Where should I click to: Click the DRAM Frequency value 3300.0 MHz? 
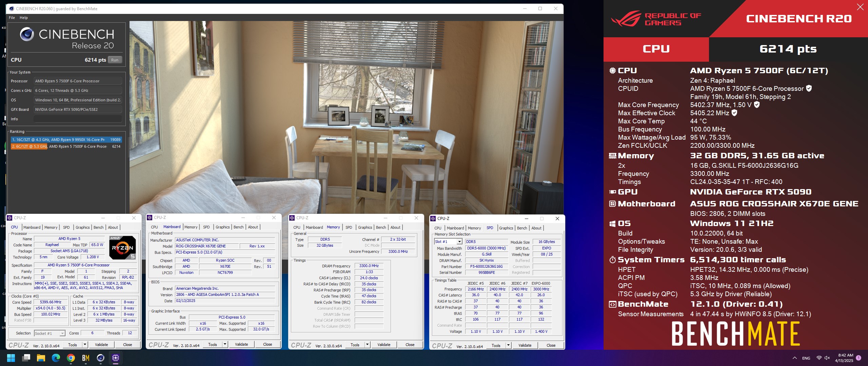tap(369, 266)
